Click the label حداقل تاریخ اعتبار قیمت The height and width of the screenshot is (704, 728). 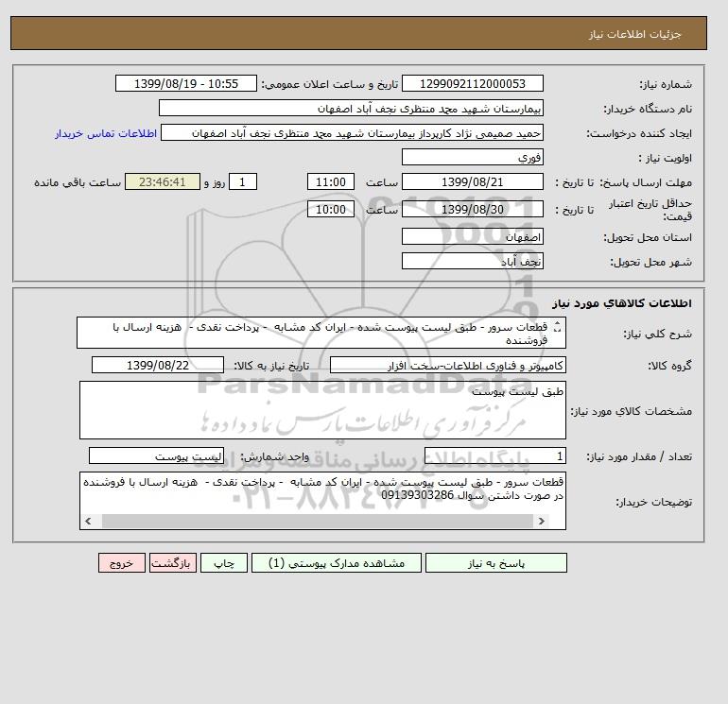click(650, 210)
